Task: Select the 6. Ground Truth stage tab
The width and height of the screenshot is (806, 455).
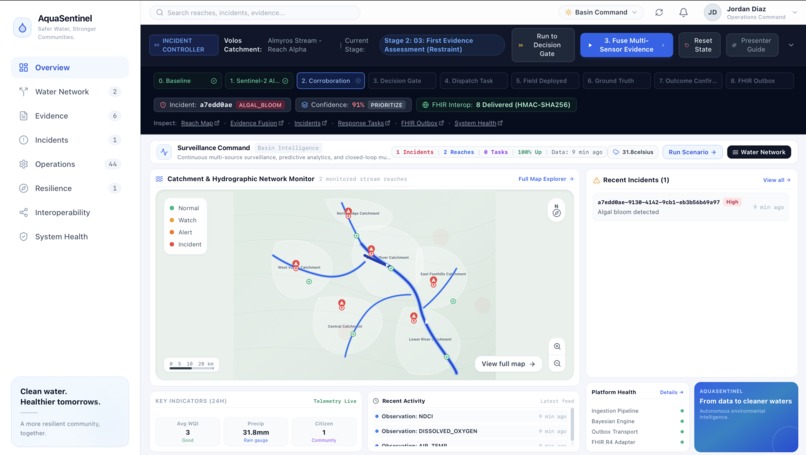Action: [x=616, y=81]
